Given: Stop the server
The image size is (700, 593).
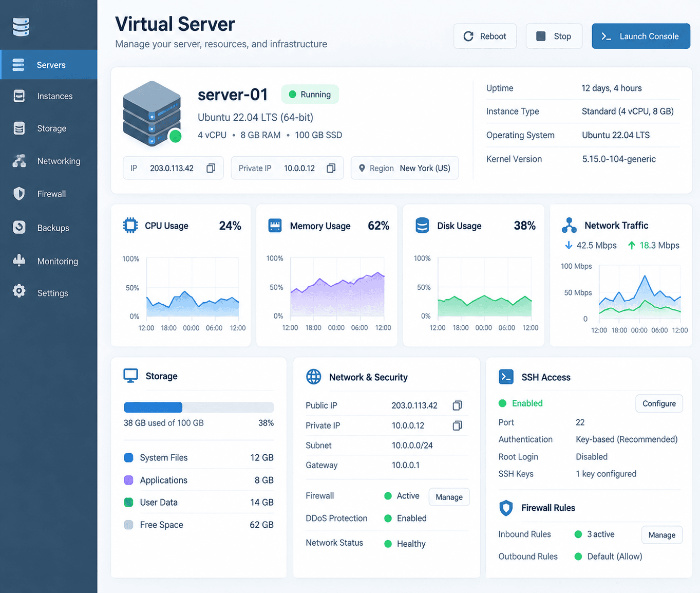Looking at the screenshot, I should tap(554, 36).
